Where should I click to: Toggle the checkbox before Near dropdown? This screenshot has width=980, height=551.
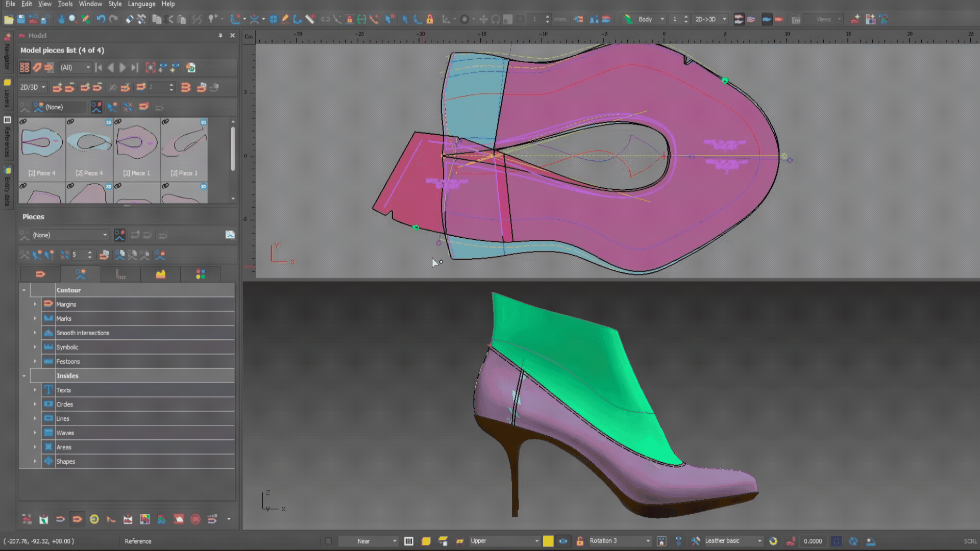(329, 541)
